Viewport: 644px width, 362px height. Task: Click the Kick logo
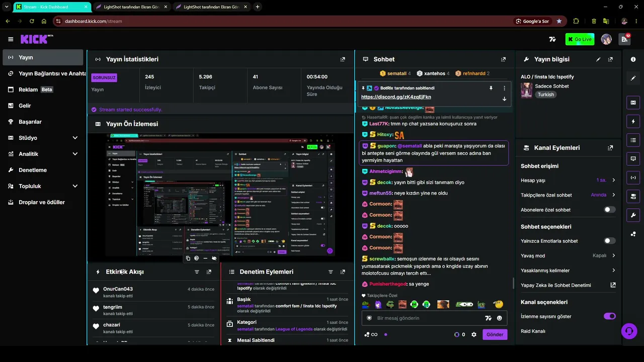pos(37,39)
